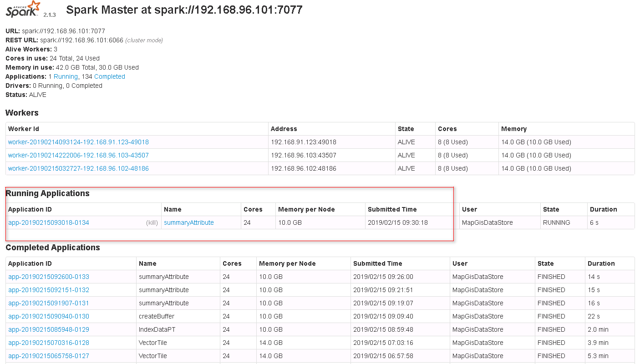Kill the running summaryAttribute application
Viewport: 640px width, 364px height.
coord(152,222)
